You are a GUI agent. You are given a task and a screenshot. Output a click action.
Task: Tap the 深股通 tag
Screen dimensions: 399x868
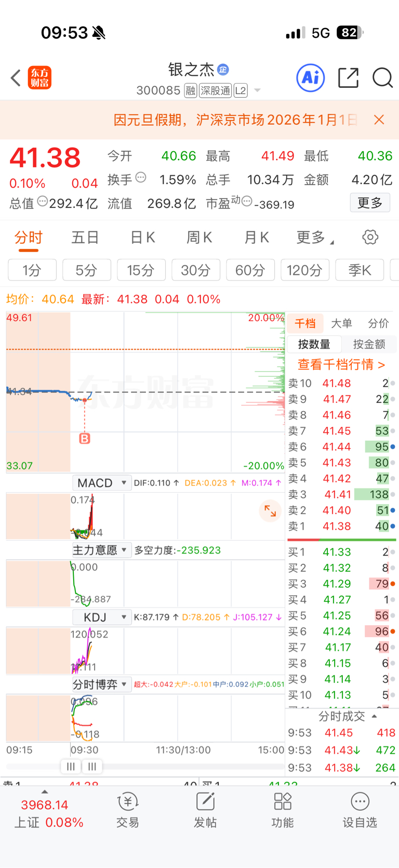tap(215, 91)
